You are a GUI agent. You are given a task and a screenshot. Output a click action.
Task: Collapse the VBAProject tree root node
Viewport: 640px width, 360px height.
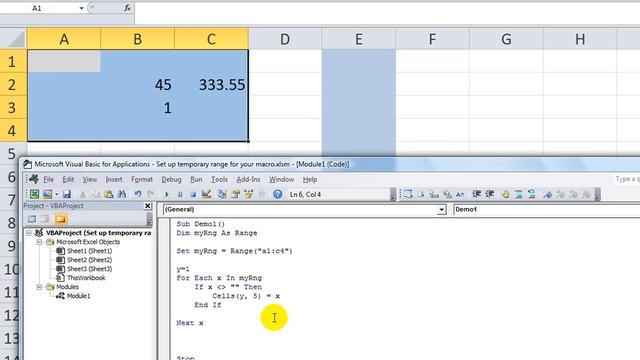[29, 233]
